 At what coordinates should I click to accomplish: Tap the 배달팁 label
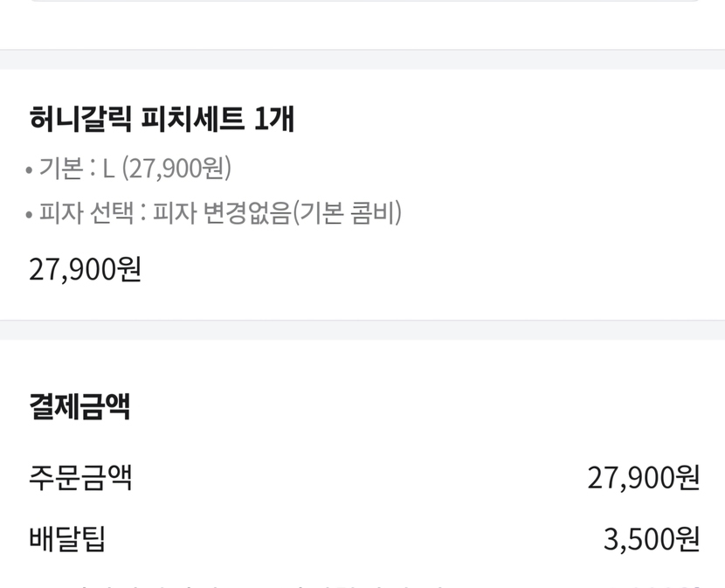(67, 538)
